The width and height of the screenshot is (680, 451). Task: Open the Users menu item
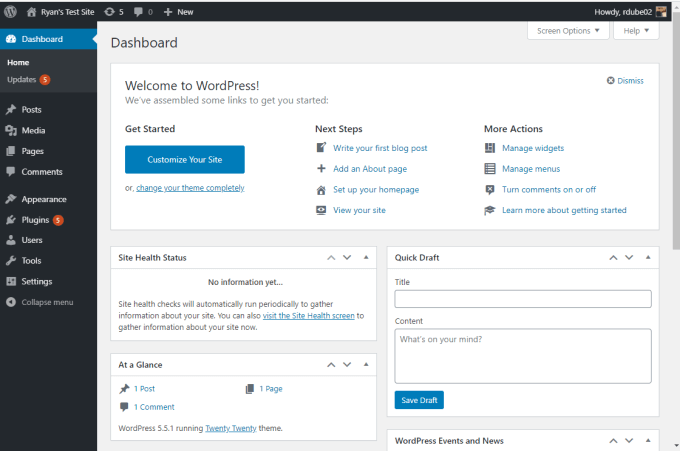pyautogui.click(x=32, y=240)
